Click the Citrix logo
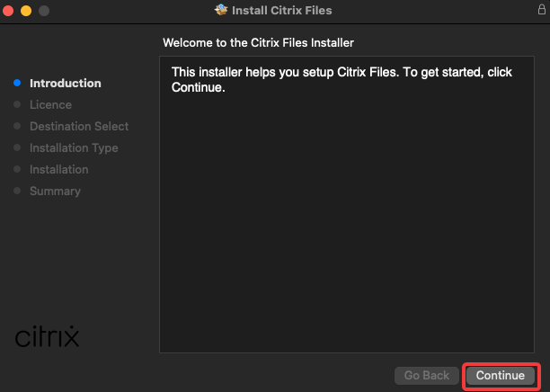 click(x=48, y=336)
